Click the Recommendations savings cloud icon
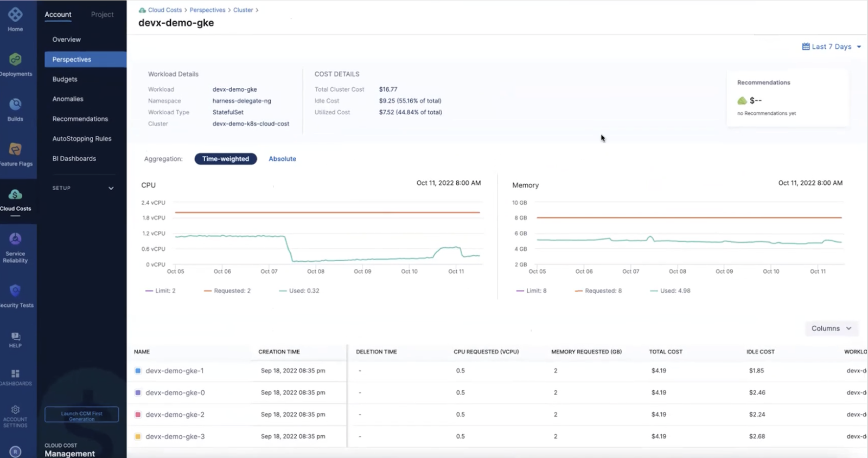This screenshot has height=458, width=868. (x=742, y=101)
